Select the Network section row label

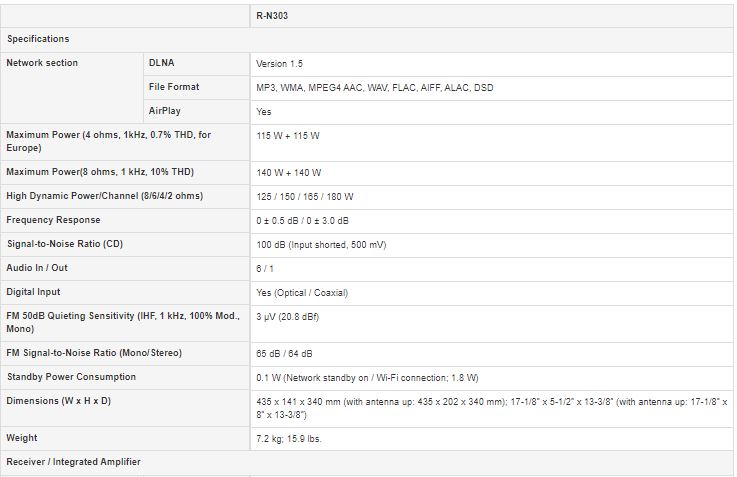[42, 63]
